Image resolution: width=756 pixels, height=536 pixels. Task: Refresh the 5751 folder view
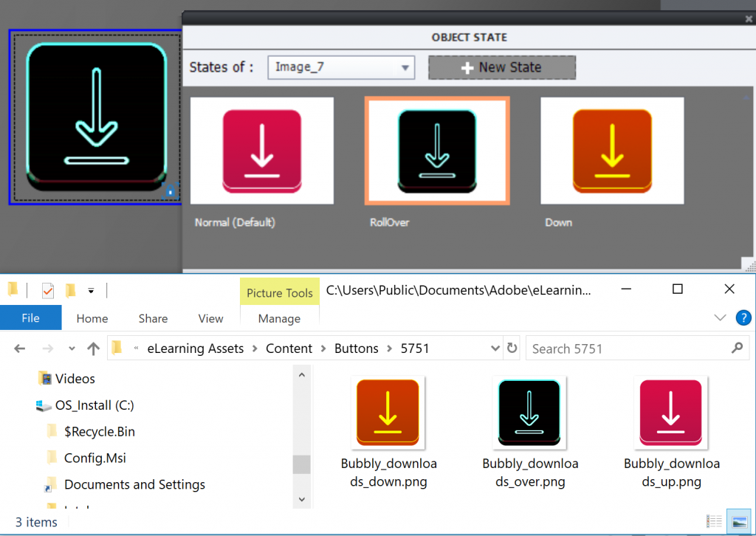(x=512, y=348)
